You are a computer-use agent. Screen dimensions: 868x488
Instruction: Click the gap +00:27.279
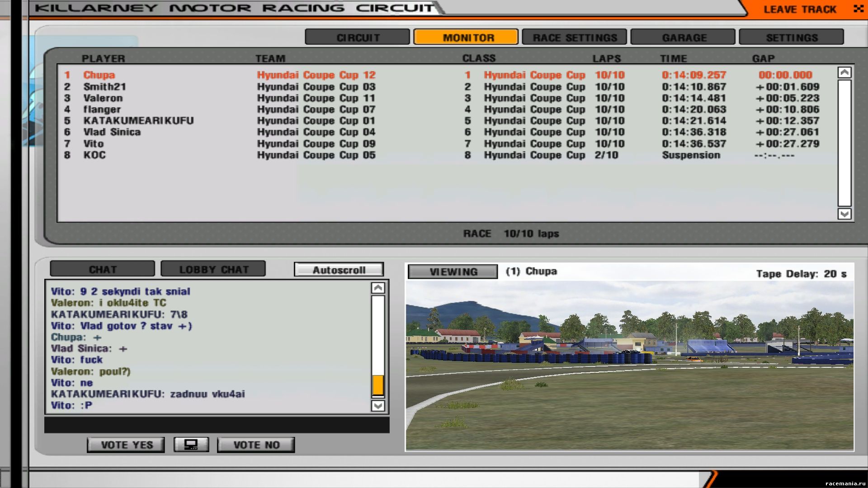click(x=787, y=144)
